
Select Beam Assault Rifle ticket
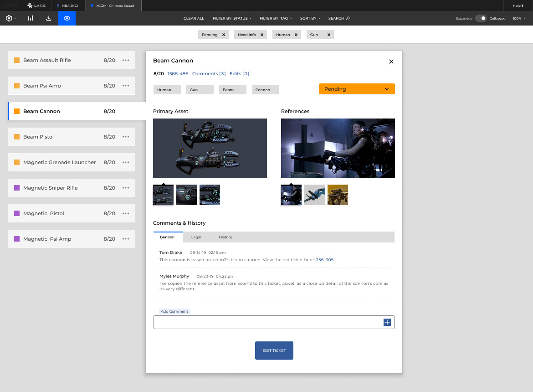click(72, 60)
